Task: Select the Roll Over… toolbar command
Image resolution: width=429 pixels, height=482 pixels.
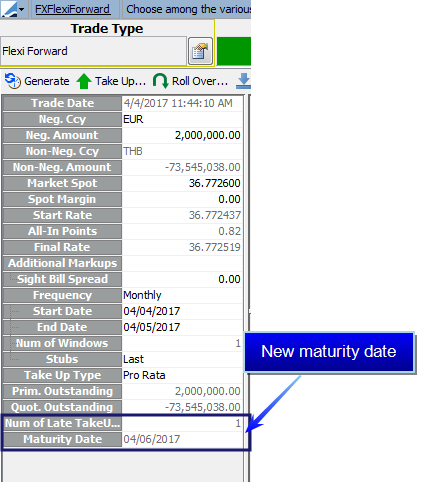Action: click(200, 81)
